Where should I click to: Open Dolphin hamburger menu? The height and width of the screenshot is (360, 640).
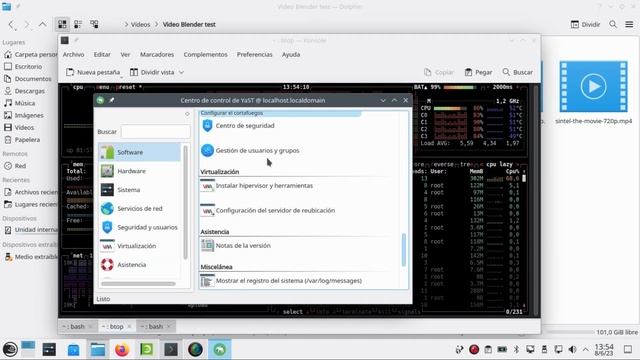pyautogui.click(x=629, y=24)
